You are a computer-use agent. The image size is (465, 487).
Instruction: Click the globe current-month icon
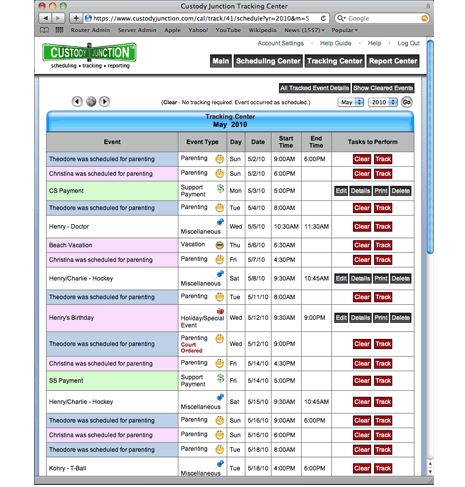tap(91, 101)
